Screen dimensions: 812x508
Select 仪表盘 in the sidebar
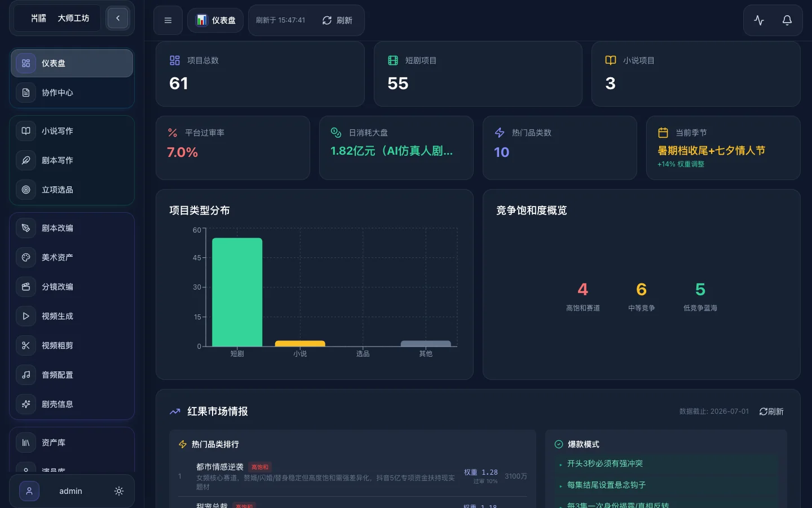(72, 63)
